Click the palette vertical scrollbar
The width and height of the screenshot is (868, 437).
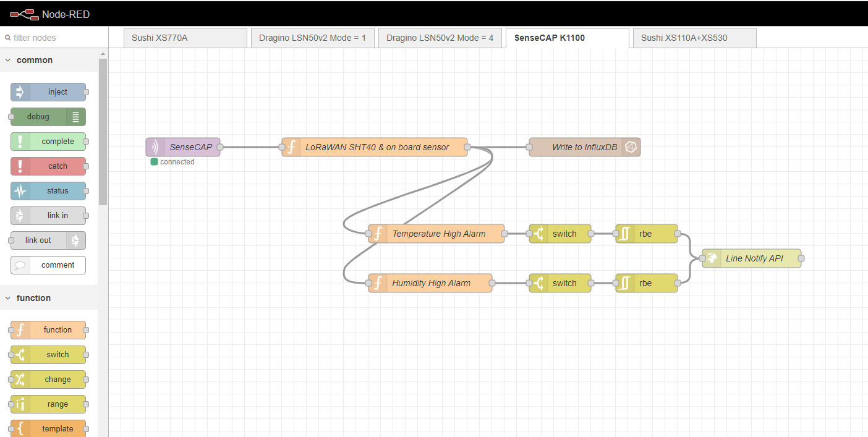103,132
